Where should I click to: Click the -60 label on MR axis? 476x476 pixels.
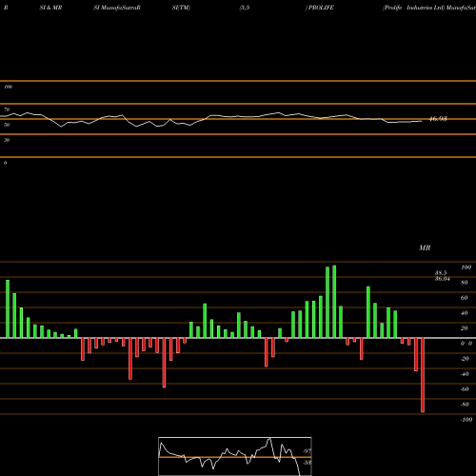tap(465, 389)
